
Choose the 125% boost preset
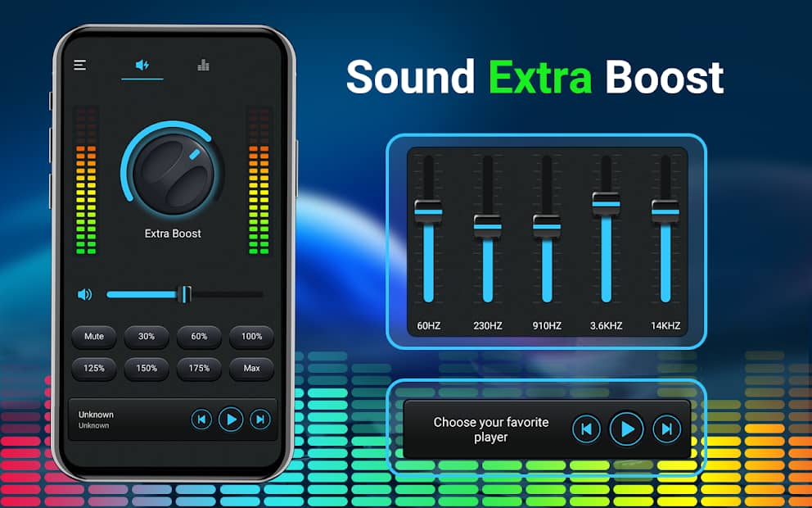point(94,368)
